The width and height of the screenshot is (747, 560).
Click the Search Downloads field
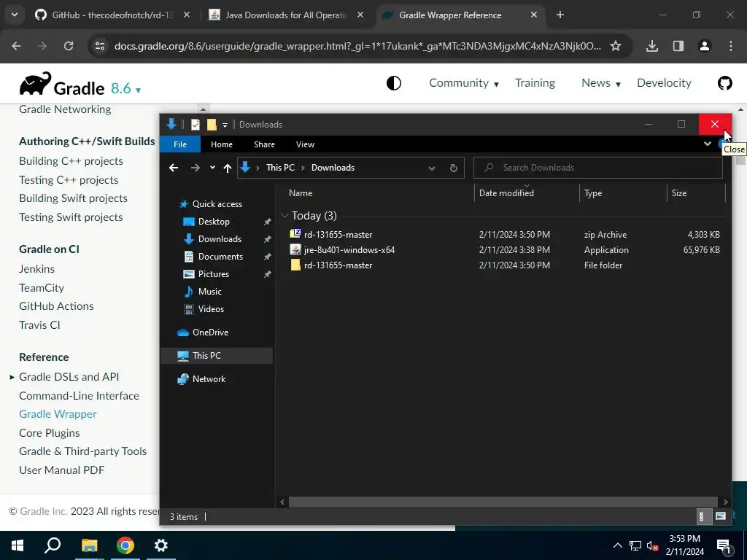(x=598, y=168)
